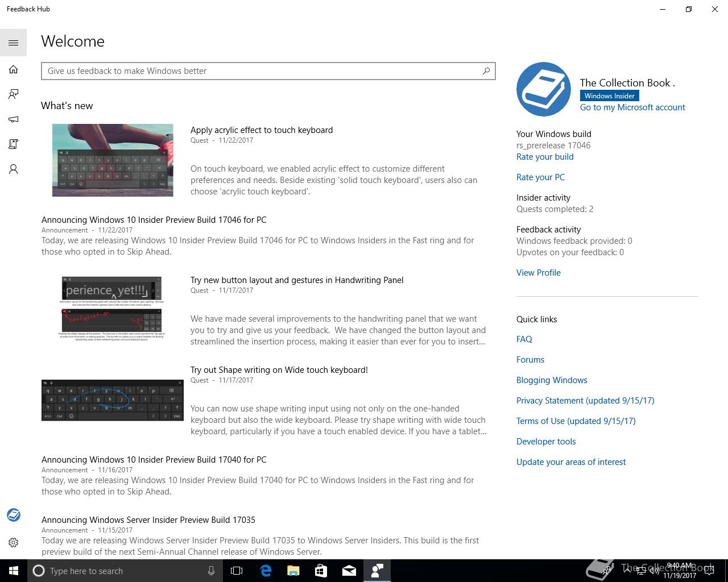Open Build 17046 announcement
This screenshot has width=728, height=582.
pyautogui.click(x=154, y=220)
